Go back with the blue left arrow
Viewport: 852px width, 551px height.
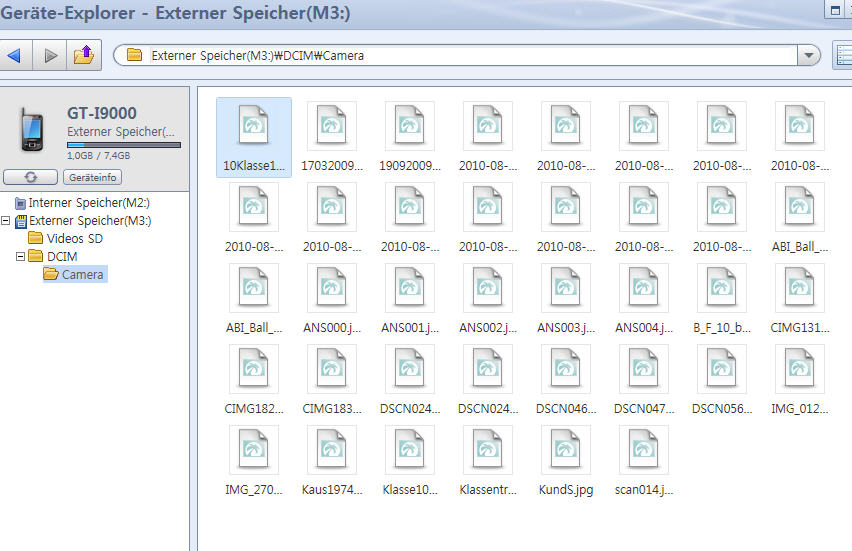tap(15, 55)
